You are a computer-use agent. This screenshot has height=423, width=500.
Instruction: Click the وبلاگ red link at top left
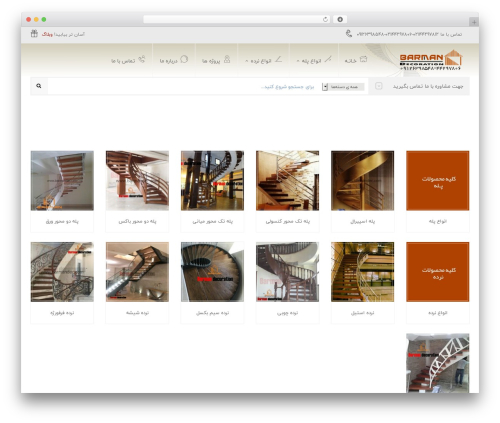point(47,34)
